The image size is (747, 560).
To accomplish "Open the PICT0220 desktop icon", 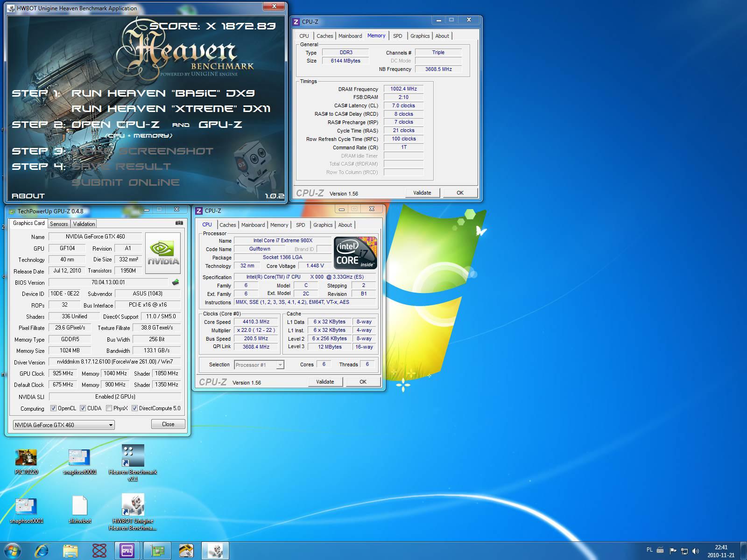I will pos(26,462).
